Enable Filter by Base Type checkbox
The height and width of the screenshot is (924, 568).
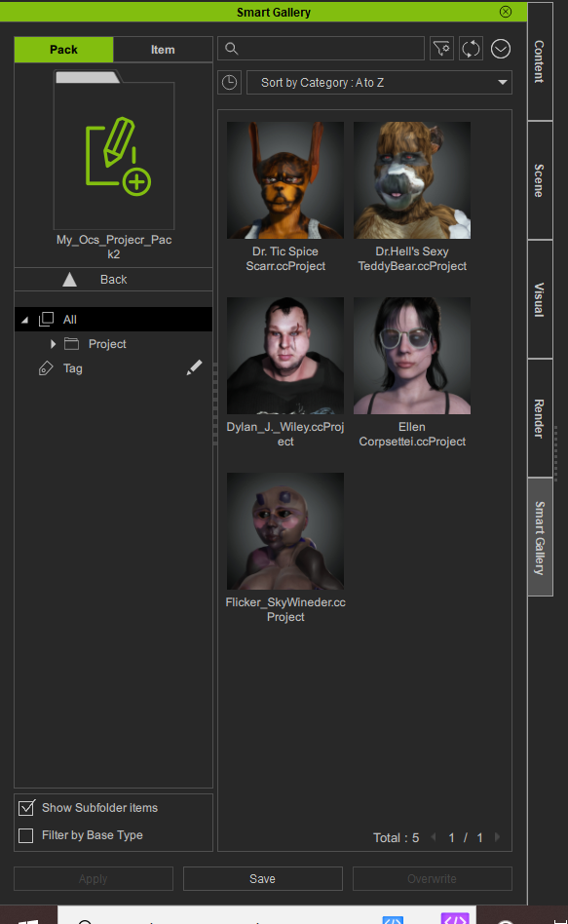(26, 835)
